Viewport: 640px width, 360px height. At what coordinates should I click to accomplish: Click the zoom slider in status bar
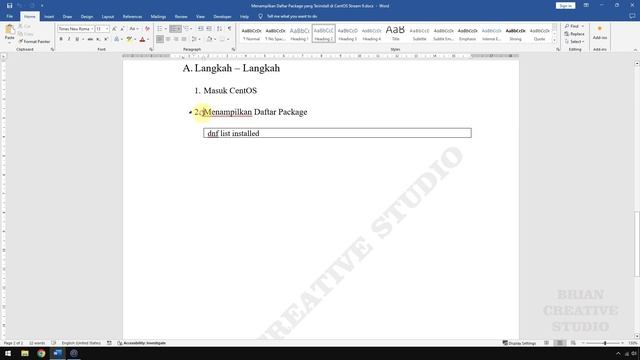pos(604,343)
